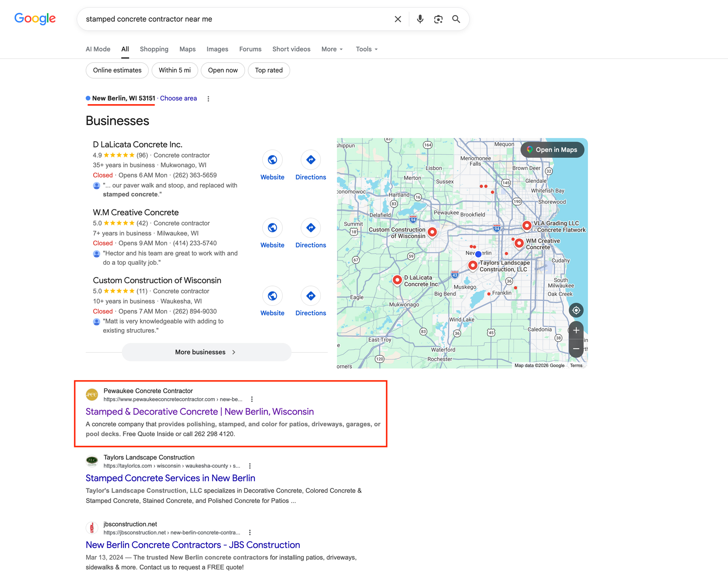Switch to the Forums tab
The image size is (728, 573).
tap(250, 49)
